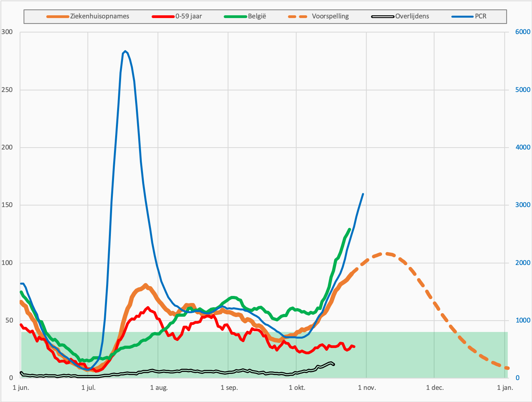Click the end point of the blue PCR line
Screen dimensions: 532x402
tap(363, 194)
